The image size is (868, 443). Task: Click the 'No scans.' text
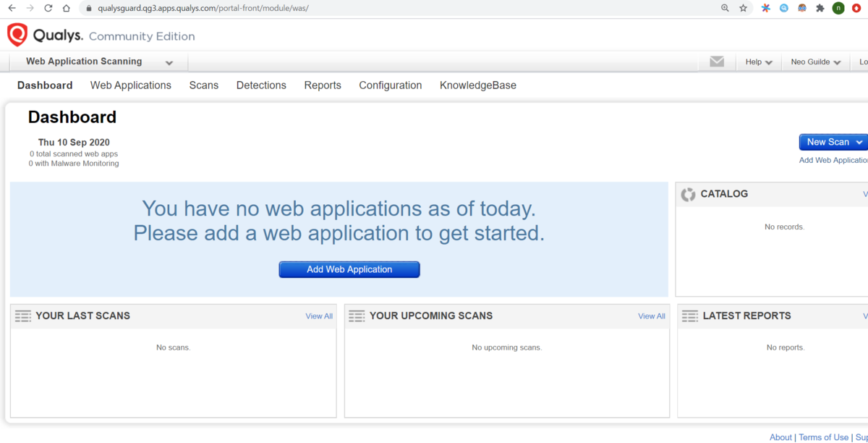tap(174, 347)
